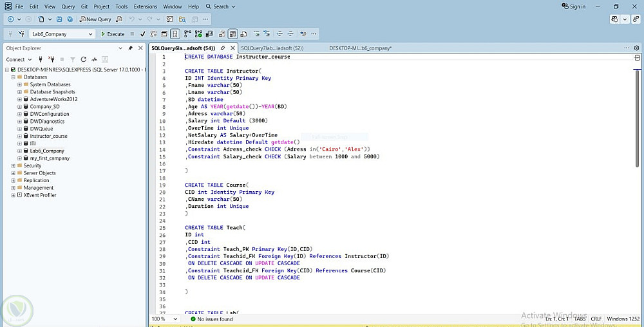Open the 100 % zoom level dropdown
The width and height of the screenshot is (644, 327).
point(176,319)
